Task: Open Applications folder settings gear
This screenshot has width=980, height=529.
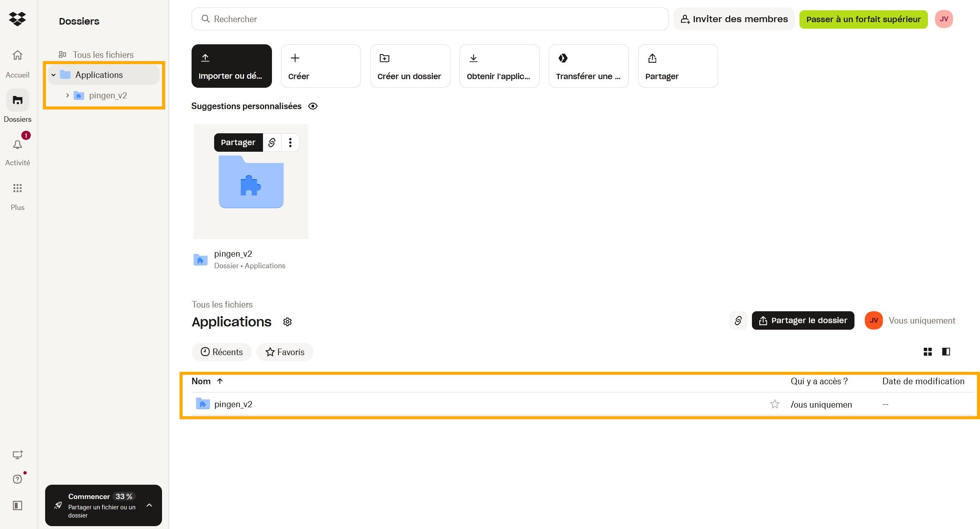Action: 288,322
